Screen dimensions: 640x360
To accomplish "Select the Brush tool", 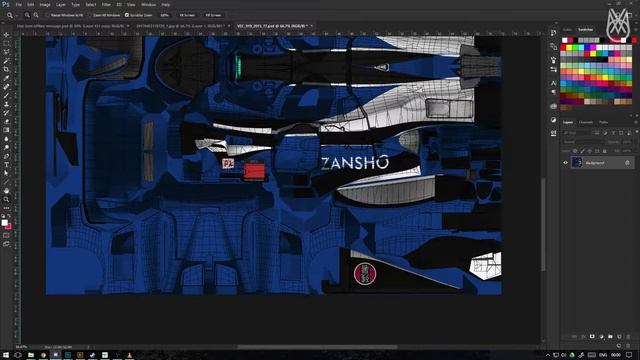I will coord(6,96).
